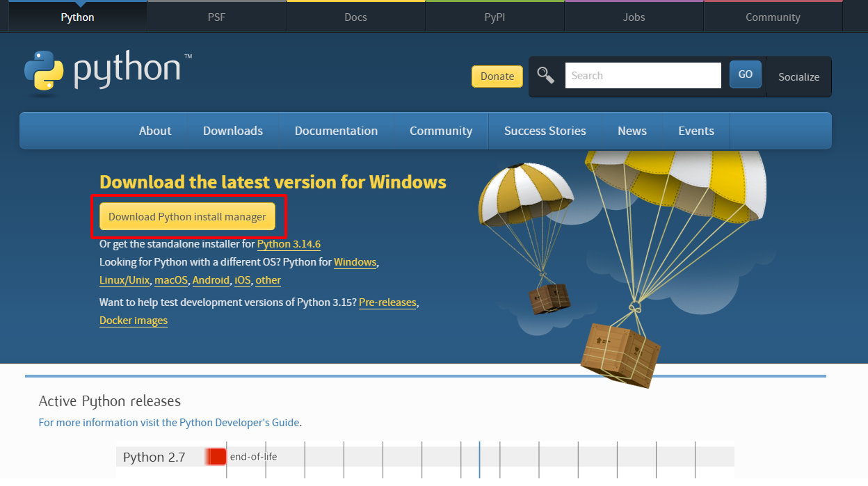Open the Documentation menu
868x486 pixels.
(336, 131)
